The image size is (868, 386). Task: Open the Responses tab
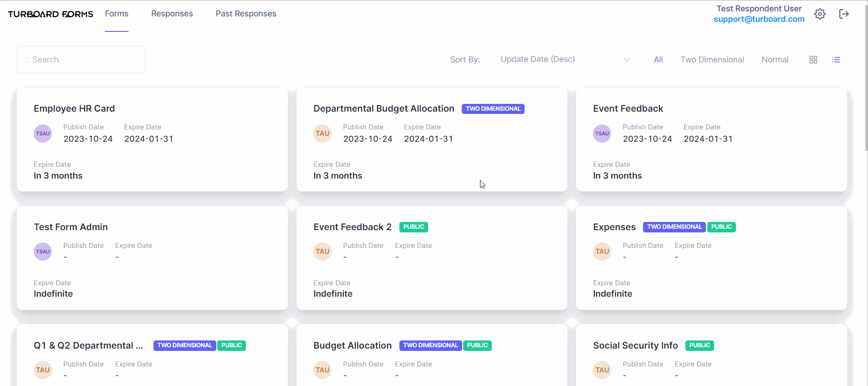tap(172, 14)
